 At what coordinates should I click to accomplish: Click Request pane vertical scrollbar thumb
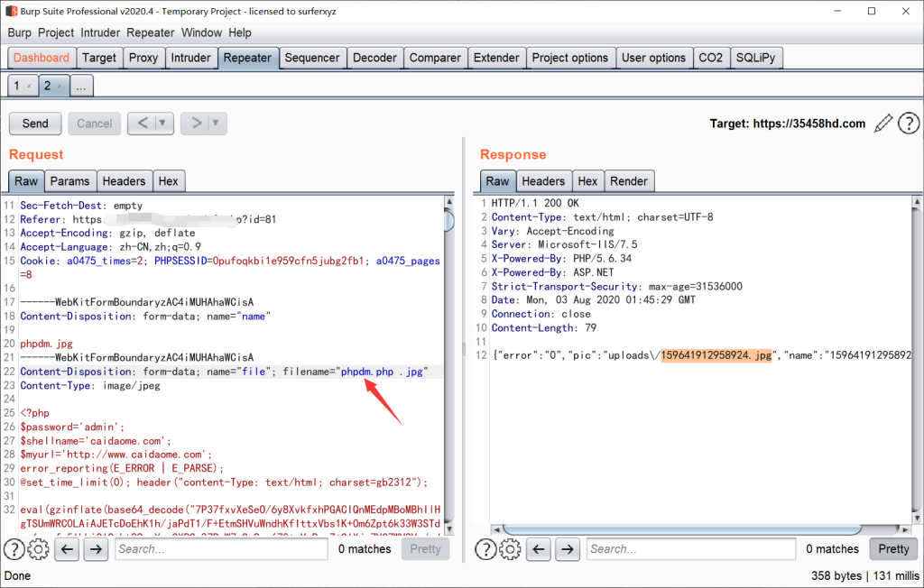tap(449, 219)
